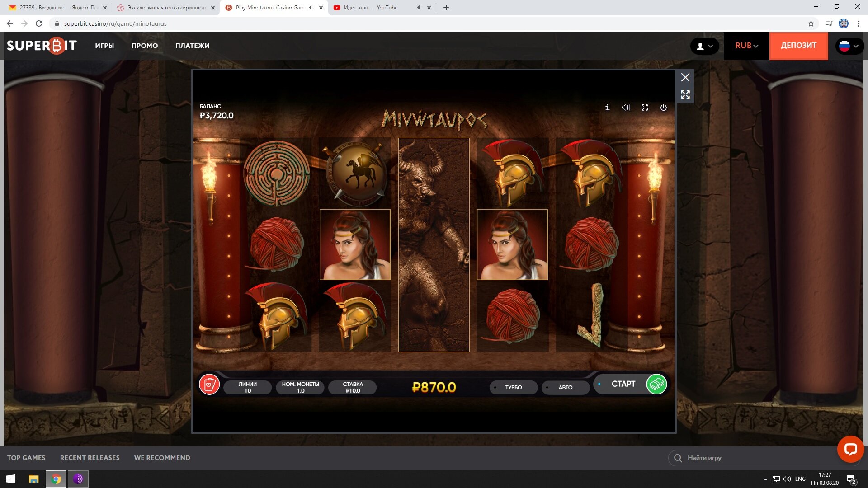
Task: Open the user account dropdown
Action: (704, 46)
